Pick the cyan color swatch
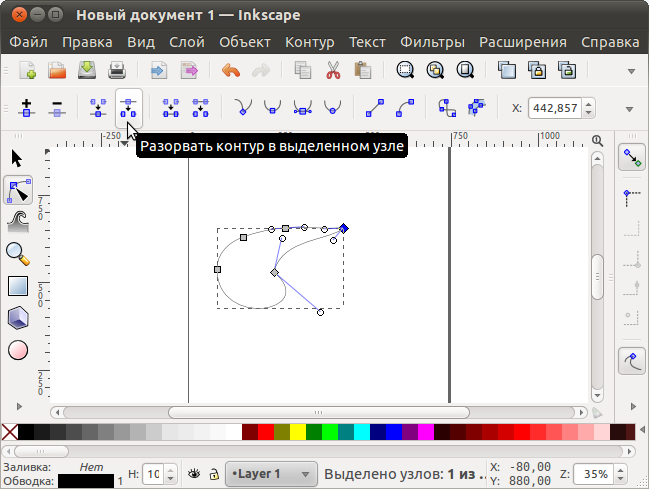Image resolution: width=649 pixels, height=489 pixels. tap(362, 432)
